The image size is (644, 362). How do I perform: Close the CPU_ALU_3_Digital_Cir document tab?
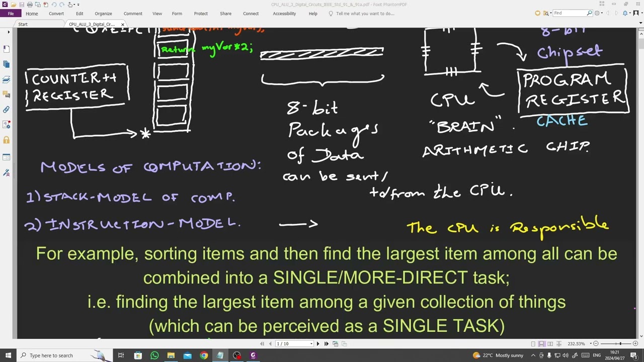pyautogui.click(x=122, y=24)
